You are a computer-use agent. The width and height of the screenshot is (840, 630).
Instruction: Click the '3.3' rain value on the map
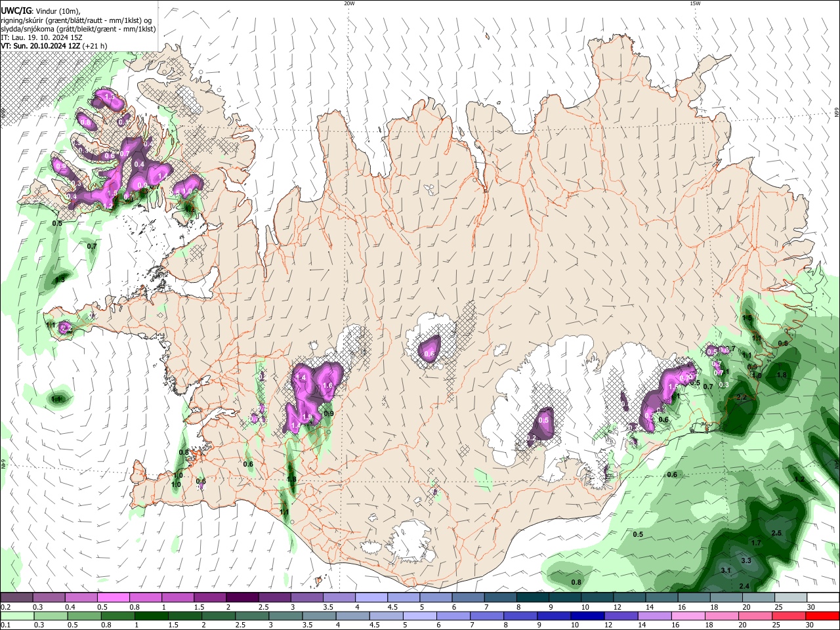click(x=746, y=560)
